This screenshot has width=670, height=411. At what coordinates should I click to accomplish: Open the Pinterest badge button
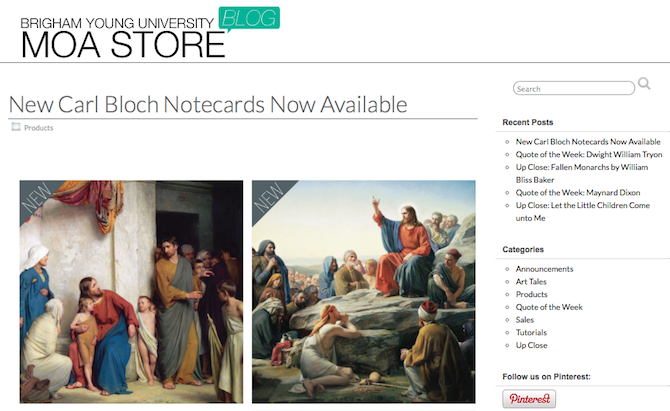click(x=529, y=399)
